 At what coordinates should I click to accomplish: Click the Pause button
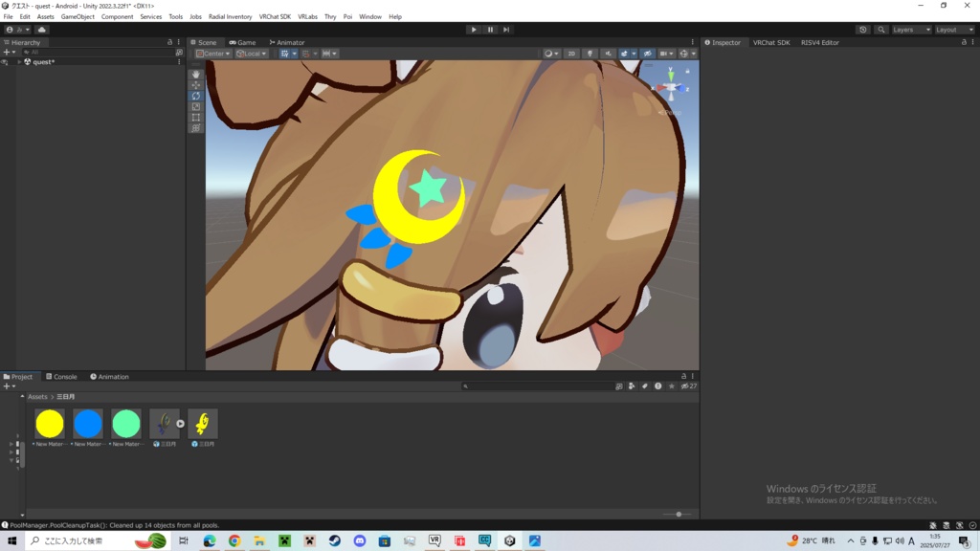[x=490, y=30]
